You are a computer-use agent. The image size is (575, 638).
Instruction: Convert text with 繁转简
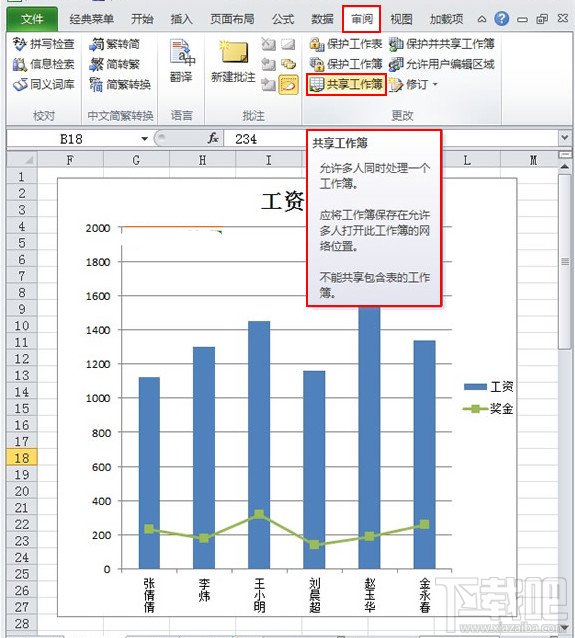point(115,44)
